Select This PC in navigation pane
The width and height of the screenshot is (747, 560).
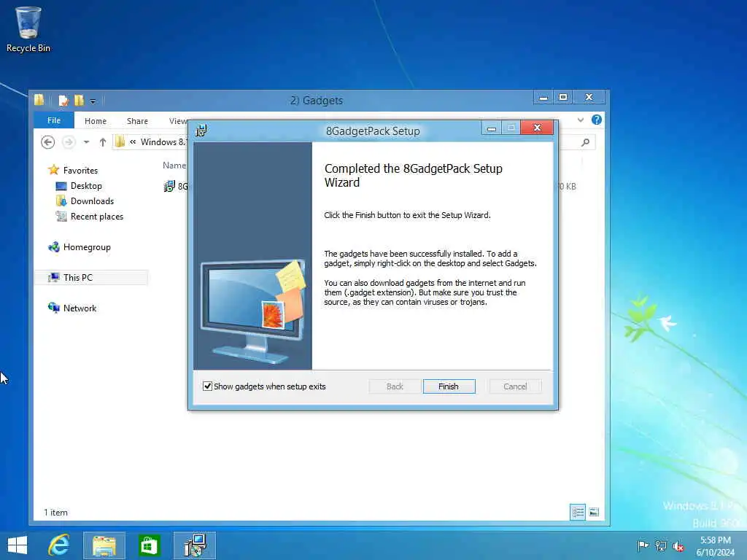[91, 278]
